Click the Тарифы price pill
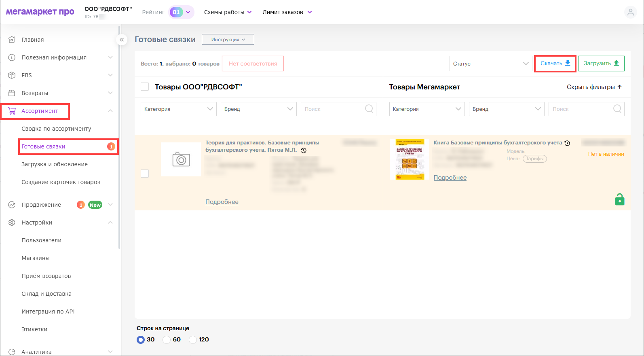The width and height of the screenshot is (644, 356). click(534, 159)
